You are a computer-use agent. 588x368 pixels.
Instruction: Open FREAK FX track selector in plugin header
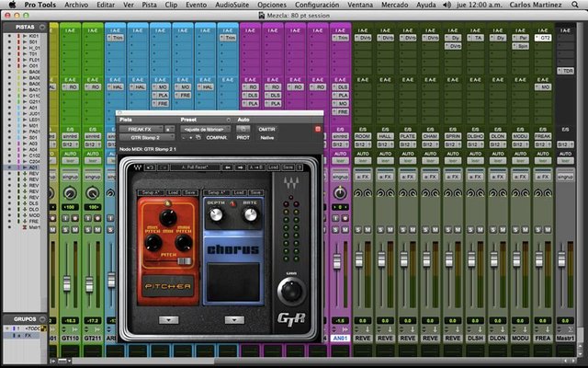coord(141,129)
